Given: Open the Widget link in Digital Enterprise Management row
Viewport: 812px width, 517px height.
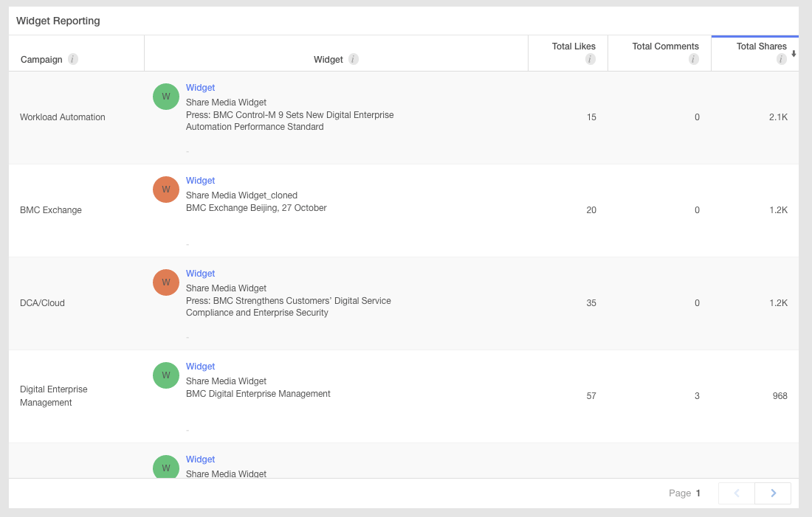Looking at the screenshot, I should 200,367.
